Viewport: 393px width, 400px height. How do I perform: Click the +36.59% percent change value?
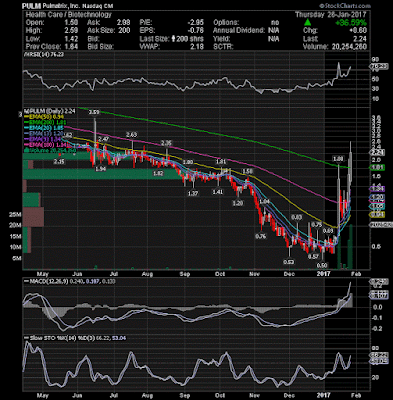click(x=351, y=23)
